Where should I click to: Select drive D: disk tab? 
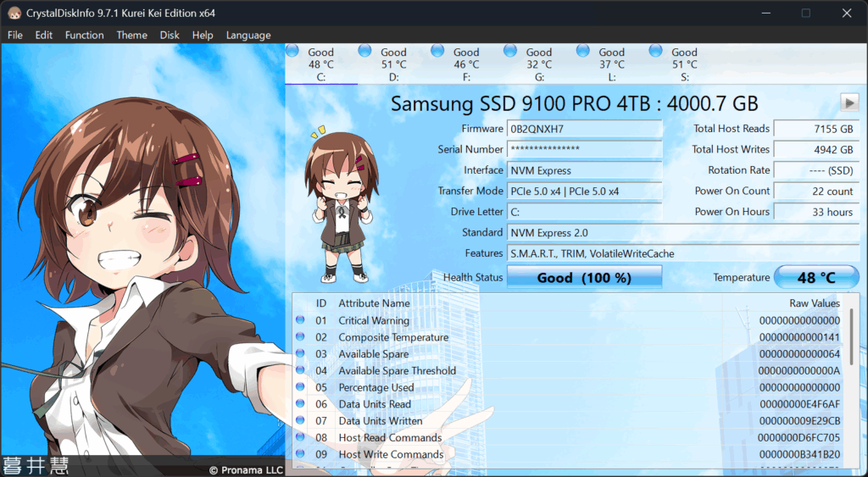click(x=393, y=64)
